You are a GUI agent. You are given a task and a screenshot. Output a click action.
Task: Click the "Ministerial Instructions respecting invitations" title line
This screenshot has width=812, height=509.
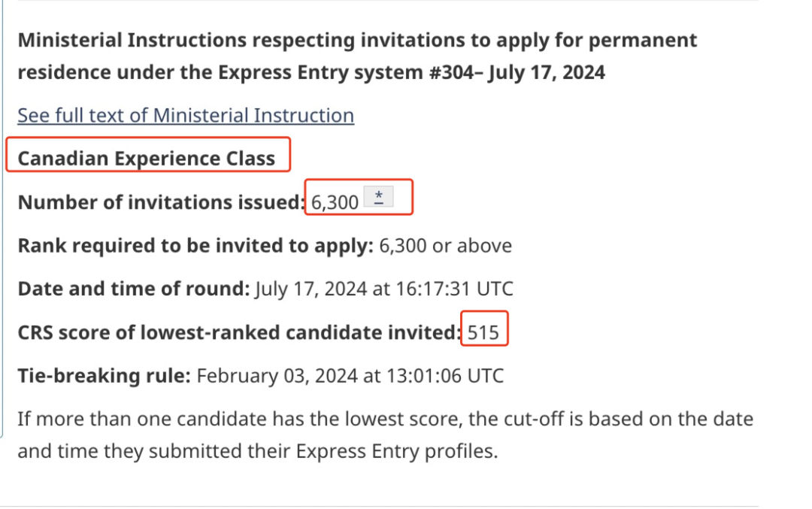357,41
